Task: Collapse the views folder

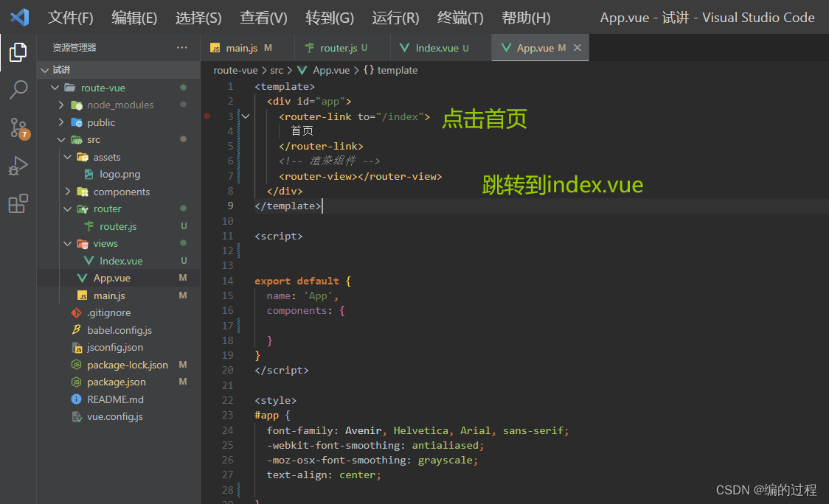Action: (68, 244)
